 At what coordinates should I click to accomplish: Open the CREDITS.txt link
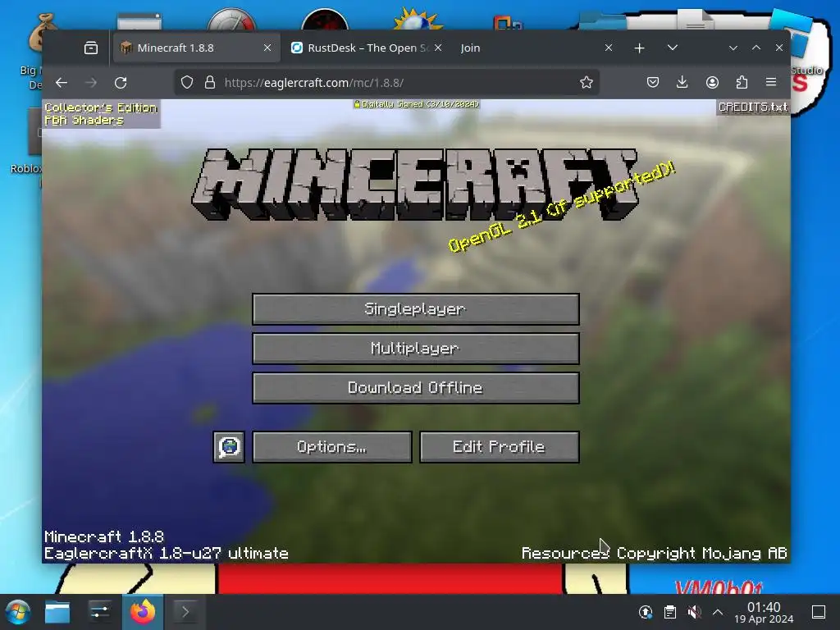(753, 107)
